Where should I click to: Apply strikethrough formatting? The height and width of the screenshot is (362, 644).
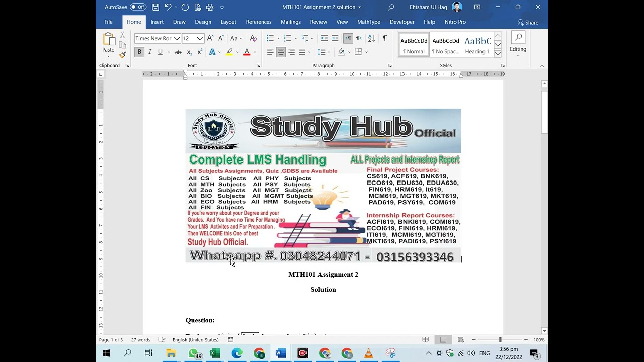(178, 52)
